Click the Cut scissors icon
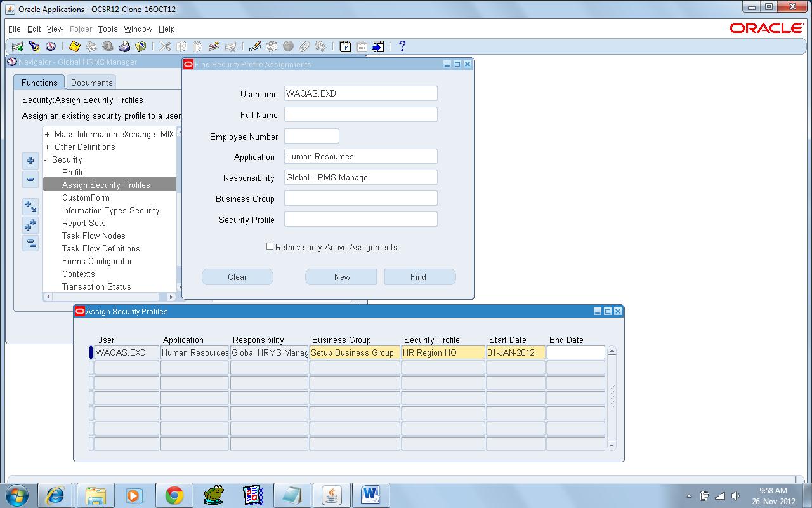The height and width of the screenshot is (508, 812). click(x=164, y=46)
